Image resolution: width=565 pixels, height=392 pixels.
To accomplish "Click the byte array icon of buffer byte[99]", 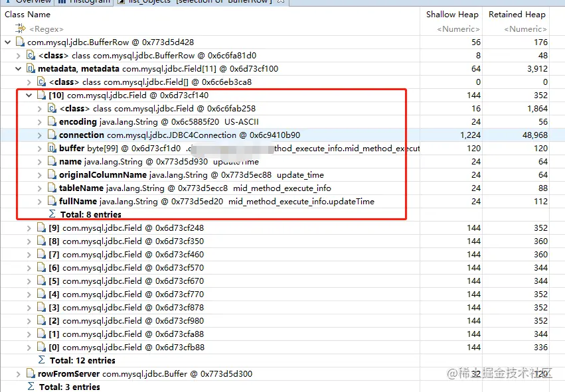I will pyautogui.click(x=52, y=149).
